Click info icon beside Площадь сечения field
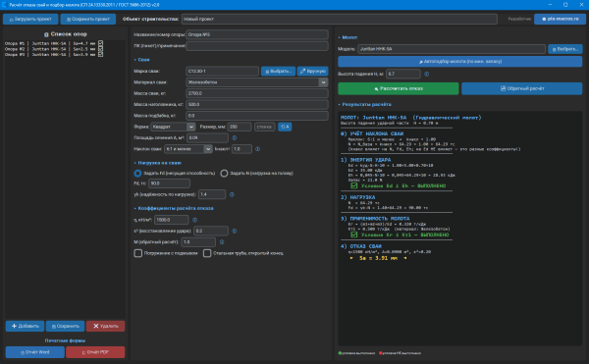The height and width of the screenshot is (364, 589). click(x=235, y=138)
